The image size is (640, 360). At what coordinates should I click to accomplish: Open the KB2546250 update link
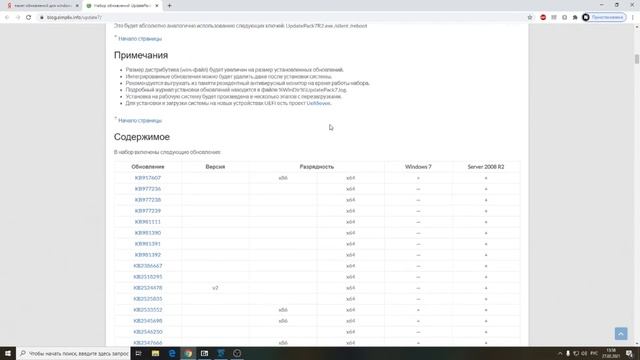tap(148, 332)
